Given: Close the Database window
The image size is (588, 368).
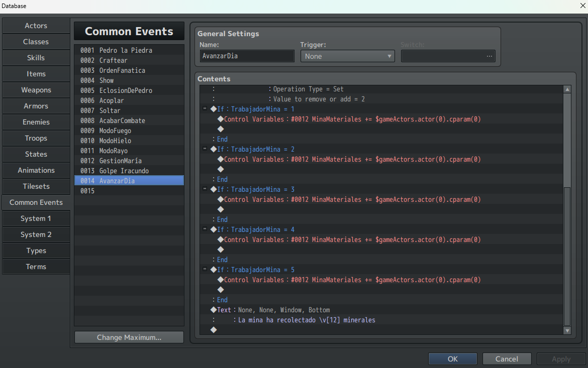Looking at the screenshot, I should [x=582, y=6].
